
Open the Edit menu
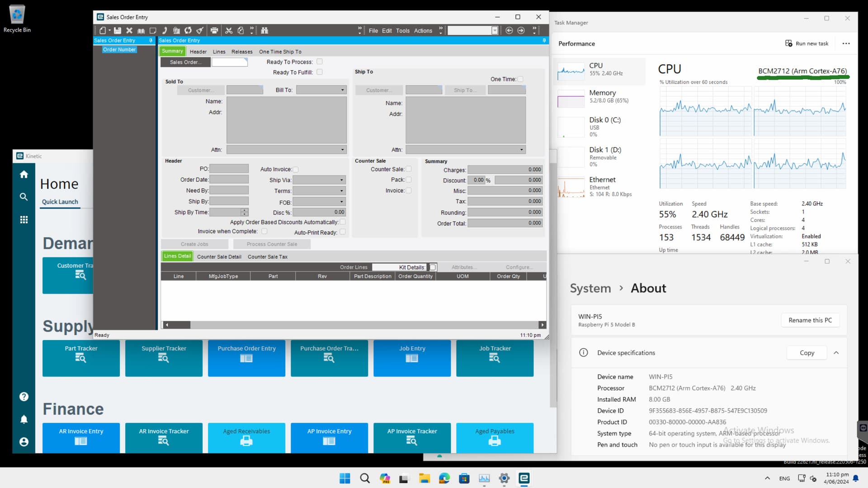click(x=387, y=31)
